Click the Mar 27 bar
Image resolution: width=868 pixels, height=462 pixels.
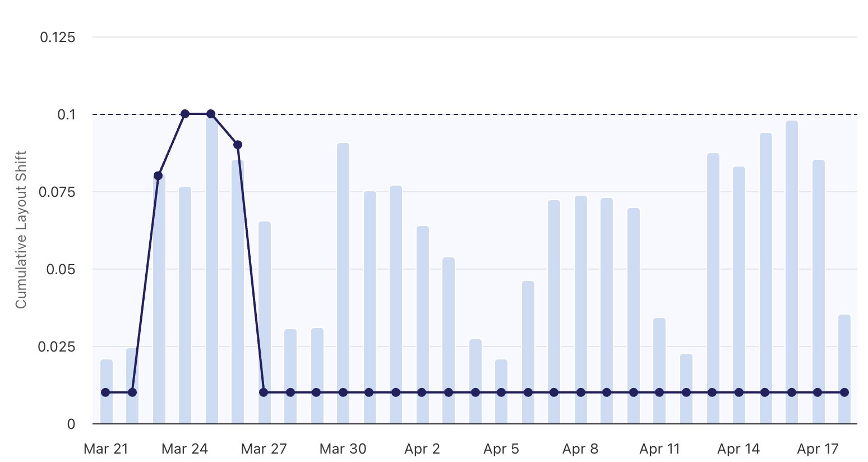(265, 308)
